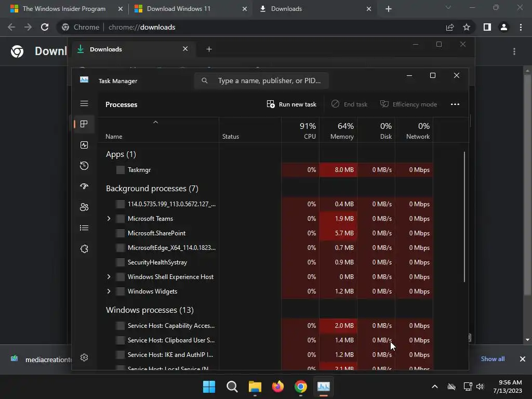Open Chrome three-dot menu

tap(521, 27)
